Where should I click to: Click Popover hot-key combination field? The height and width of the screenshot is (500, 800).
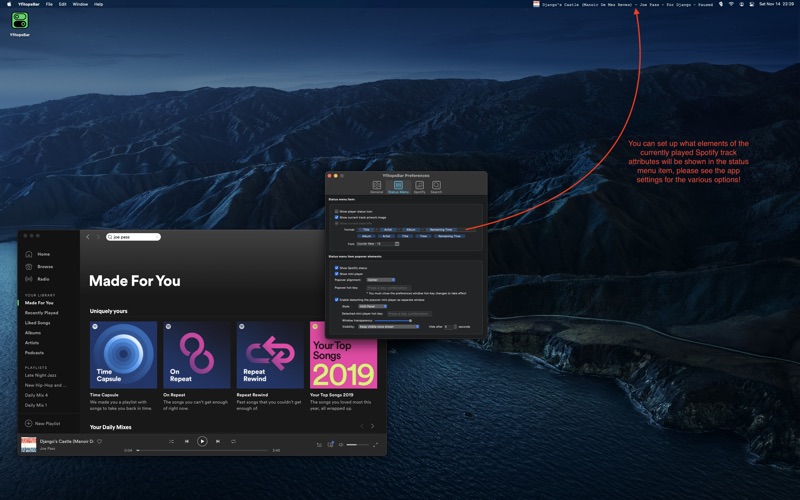click(389, 288)
